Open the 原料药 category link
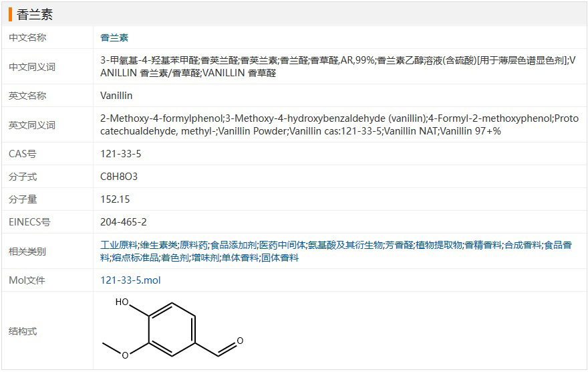588x372 pixels. point(194,245)
